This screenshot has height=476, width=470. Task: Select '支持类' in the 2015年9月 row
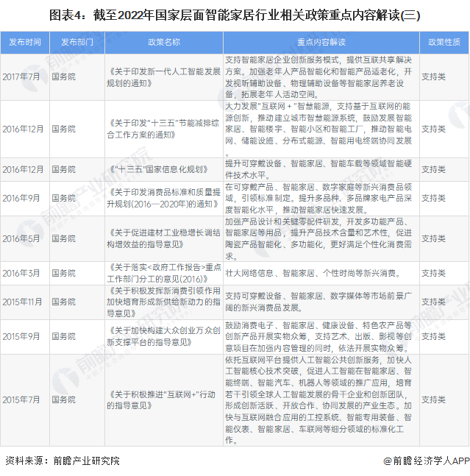(x=433, y=336)
